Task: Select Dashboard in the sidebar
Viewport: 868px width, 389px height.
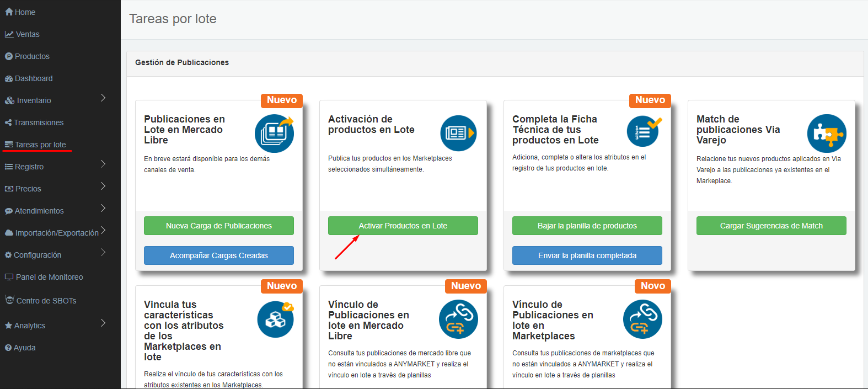Action: click(34, 78)
